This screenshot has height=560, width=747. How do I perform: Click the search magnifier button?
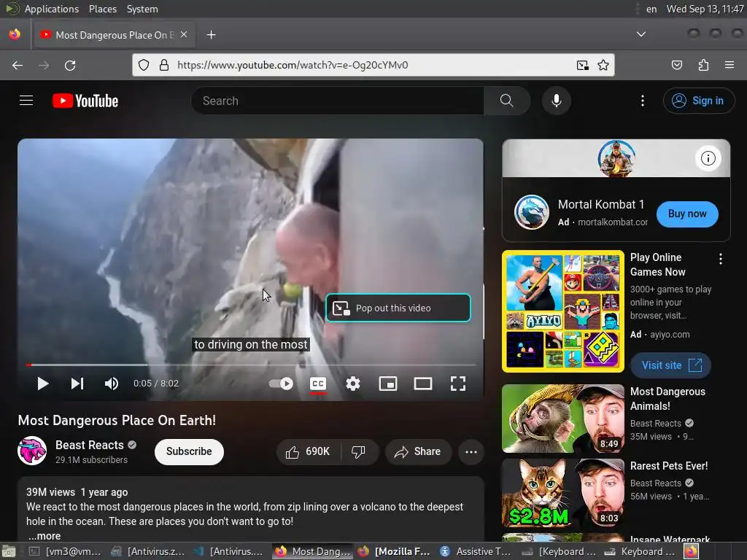507,101
